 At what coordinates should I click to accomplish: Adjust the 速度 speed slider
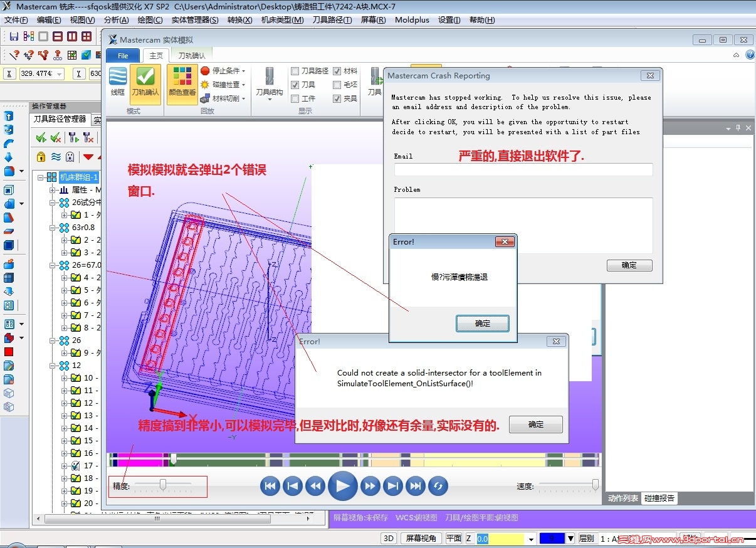click(594, 484)
